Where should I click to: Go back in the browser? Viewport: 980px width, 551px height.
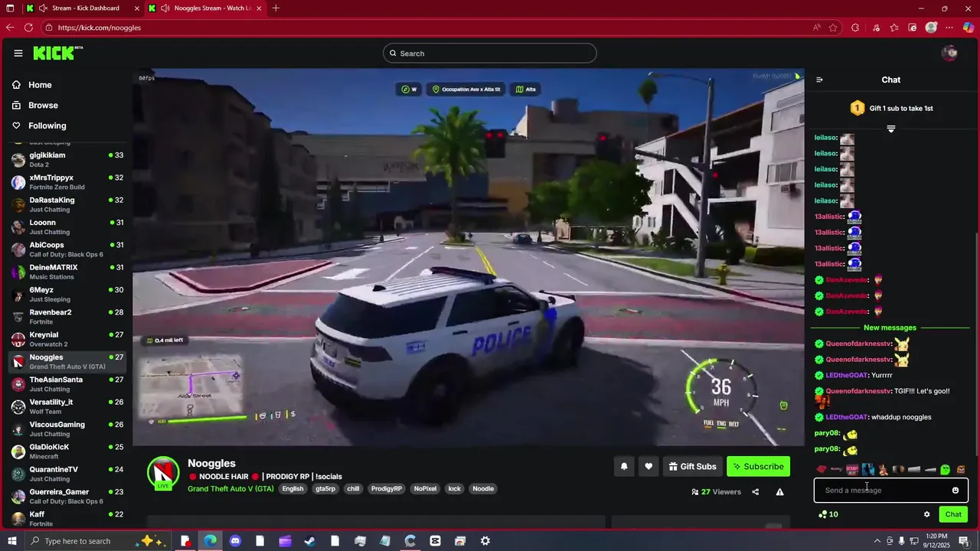pyautogui.click(x=9, y=28)
